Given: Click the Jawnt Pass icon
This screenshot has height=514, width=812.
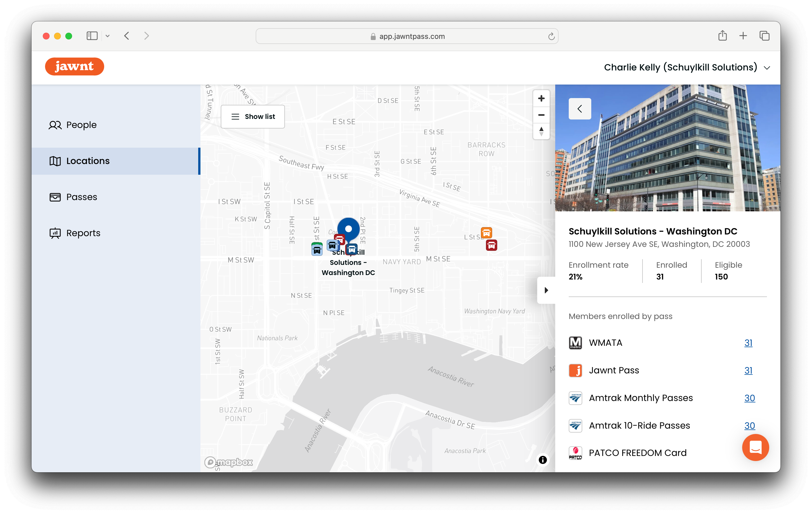Looking at the screenshot, I should 575,370.
